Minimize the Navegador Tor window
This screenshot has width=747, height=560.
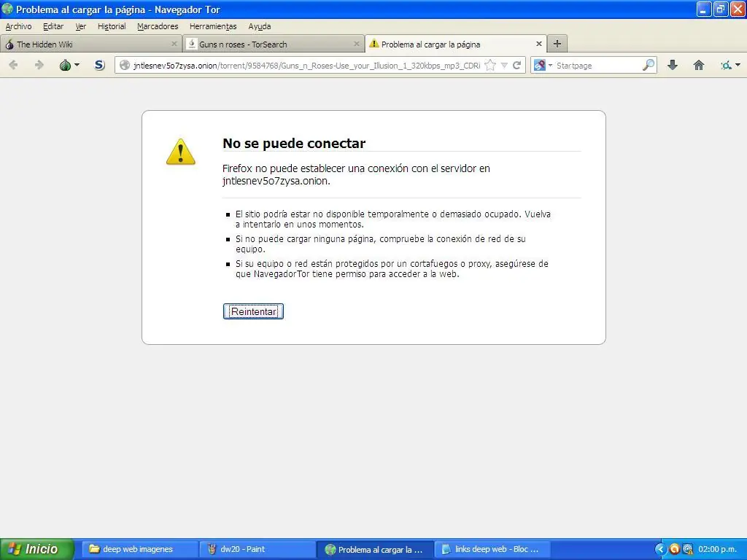pos(704,9)
